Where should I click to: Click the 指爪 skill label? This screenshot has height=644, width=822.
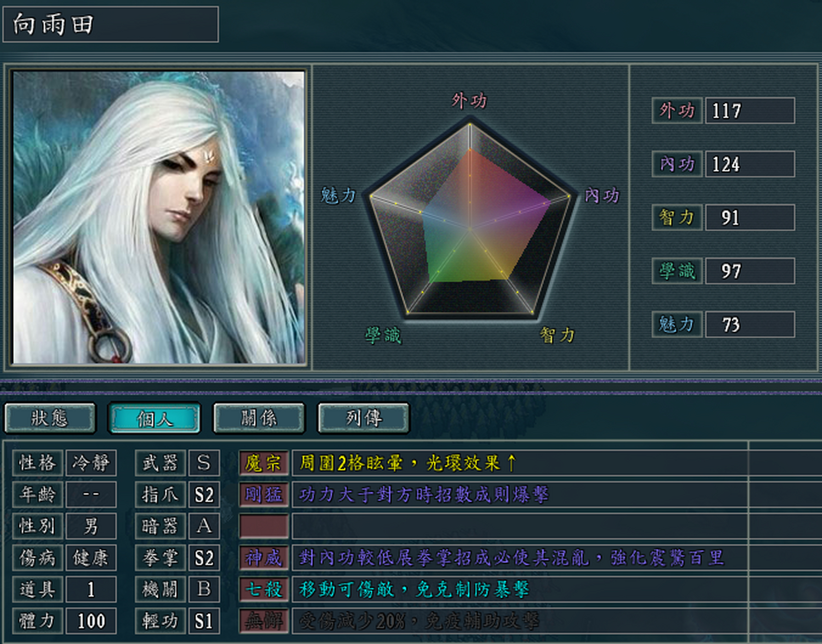tap(161, 495)
